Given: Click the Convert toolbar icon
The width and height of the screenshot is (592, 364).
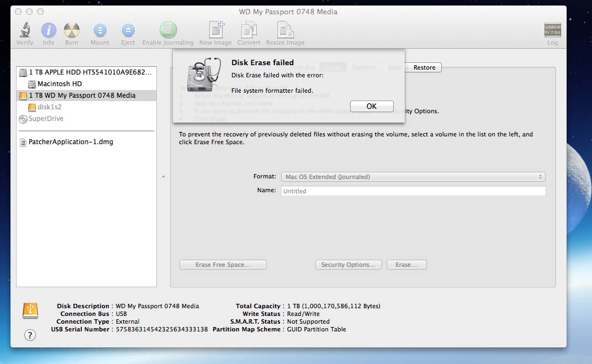Looking at the screenshot, I should click(x=249, y=30).
